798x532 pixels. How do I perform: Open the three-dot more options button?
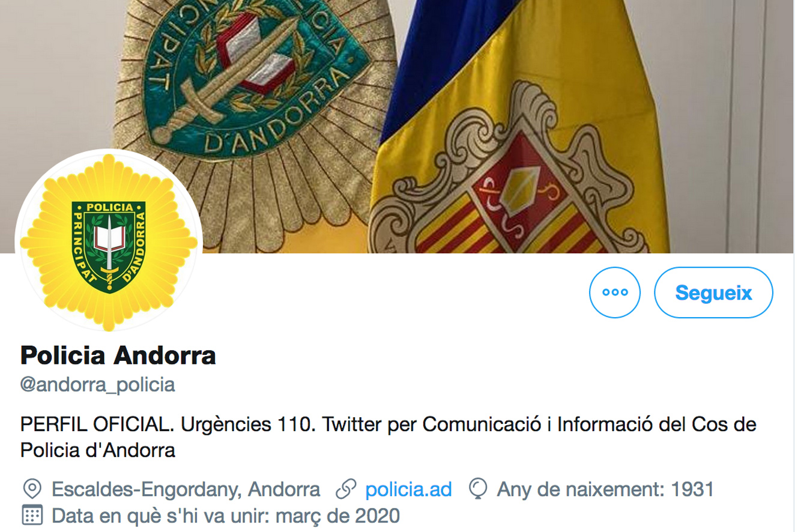615,292
